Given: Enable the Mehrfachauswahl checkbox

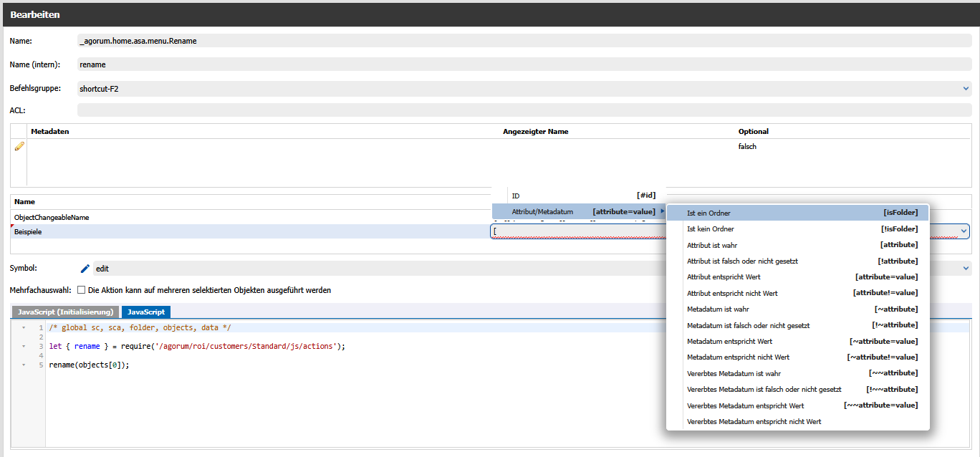Looking at the screenshot, I should (81, 291).
